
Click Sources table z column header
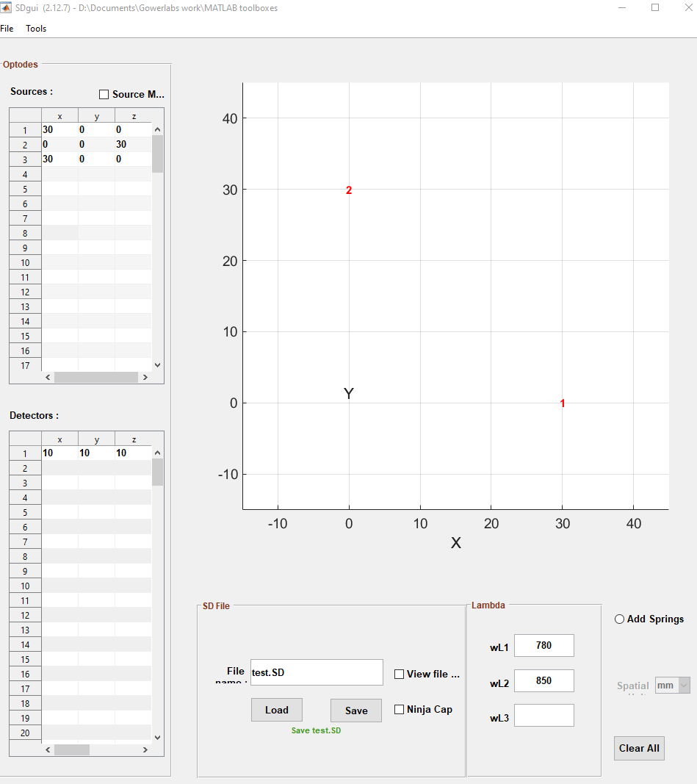[134, 116]
